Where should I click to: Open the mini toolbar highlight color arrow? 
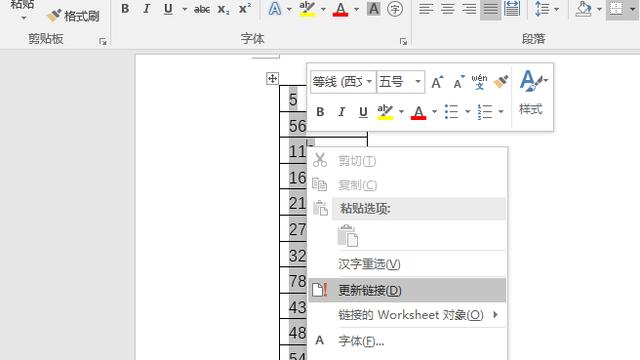coord(401,112)
